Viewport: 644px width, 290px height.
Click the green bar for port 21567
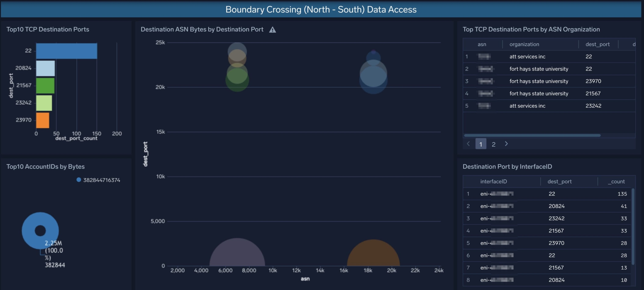point(45,86)
